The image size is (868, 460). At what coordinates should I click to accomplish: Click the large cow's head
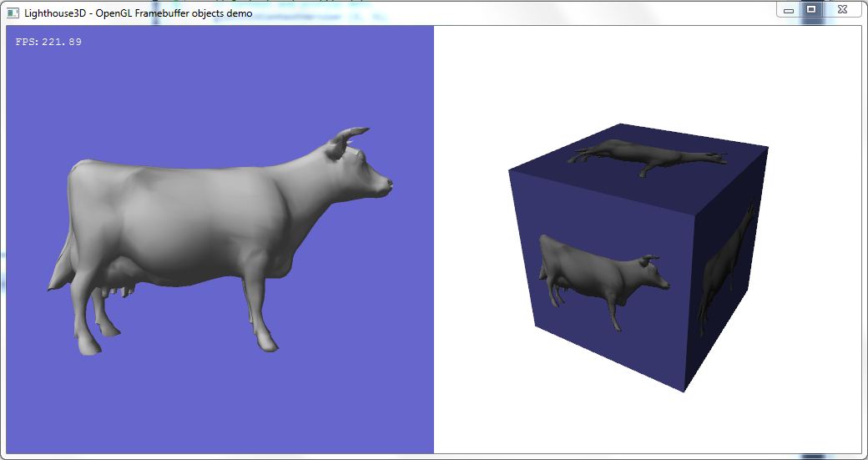(367, 174)
